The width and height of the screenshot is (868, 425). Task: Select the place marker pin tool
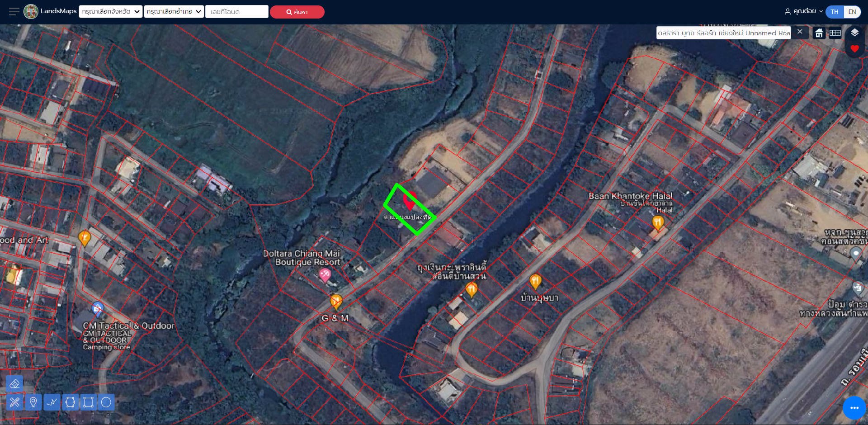33,402
